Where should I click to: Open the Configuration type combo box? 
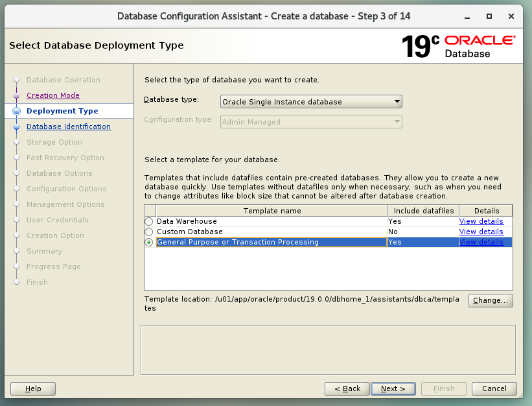[x=311, y=122]
